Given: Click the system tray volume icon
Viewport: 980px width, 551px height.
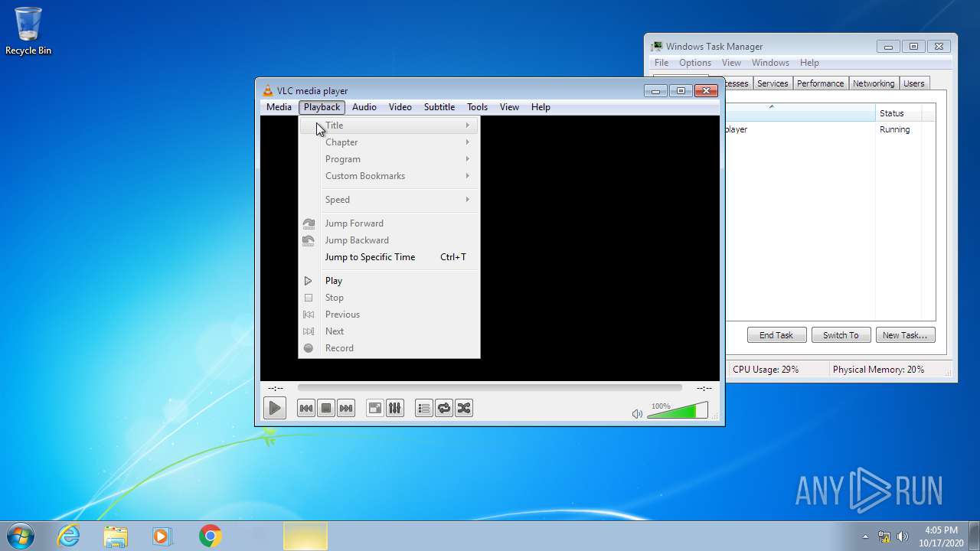Looking at the screenshot, I should tap(903, 536).
